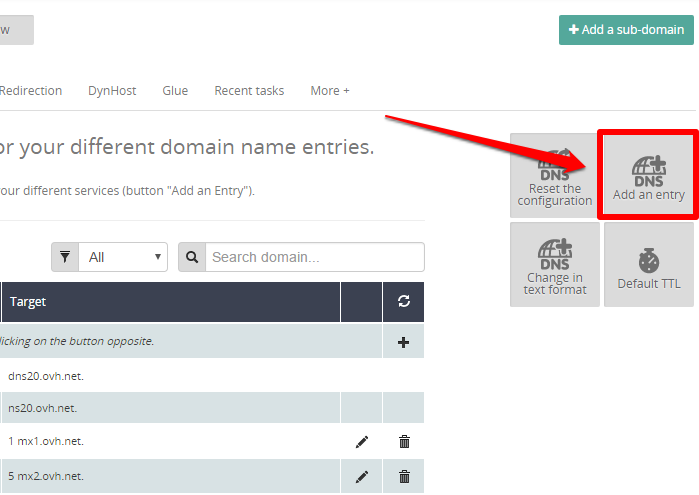Open the Default TTL tile

point(649,264)
